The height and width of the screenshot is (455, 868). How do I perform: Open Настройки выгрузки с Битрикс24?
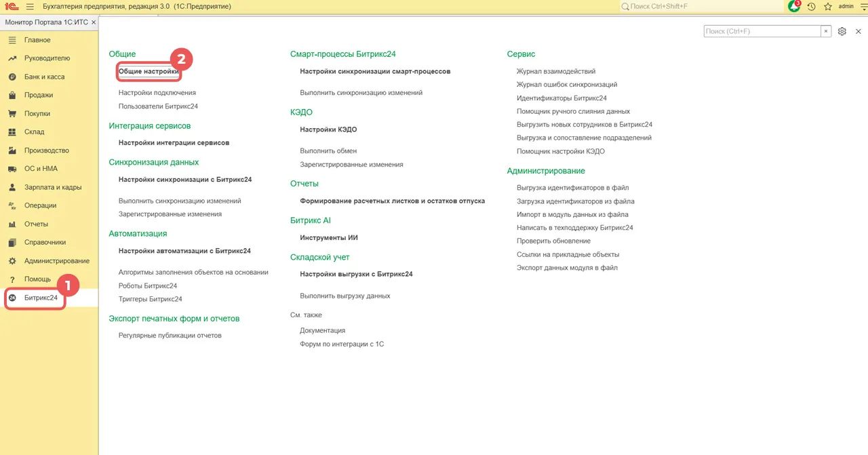click(357, 275)
